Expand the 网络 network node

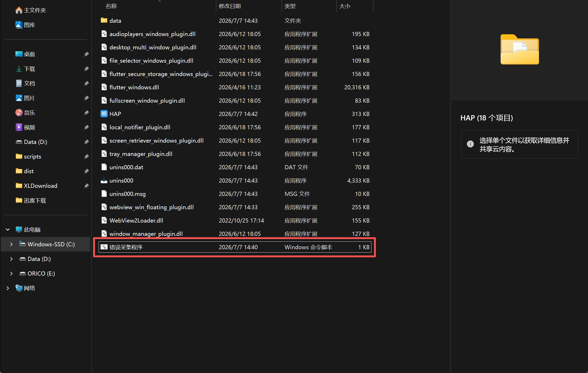tap(8, 288)
